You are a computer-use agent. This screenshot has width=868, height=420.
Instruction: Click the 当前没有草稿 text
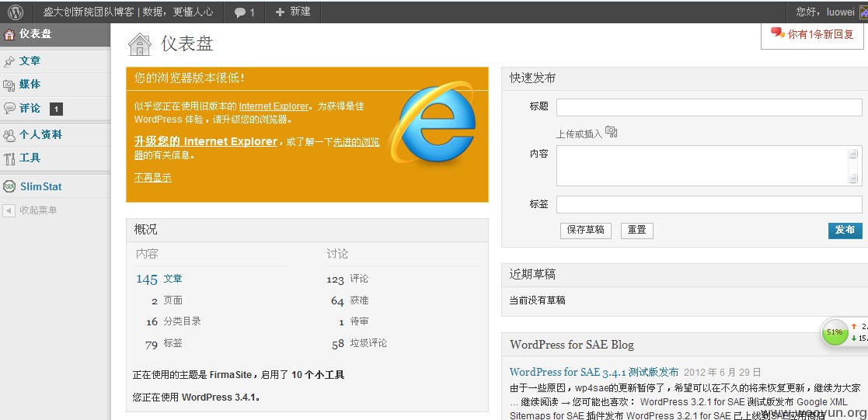coord(537,301)
